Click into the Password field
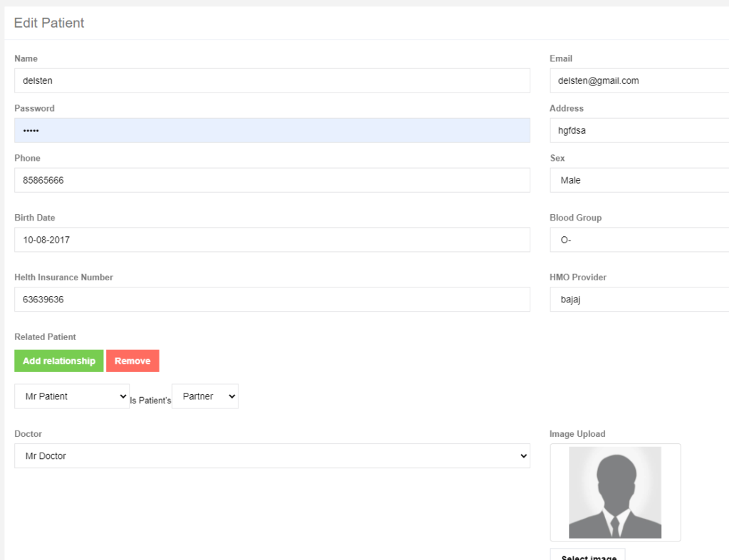This screenshot has height=560, width=729. (x=272, y=130)
